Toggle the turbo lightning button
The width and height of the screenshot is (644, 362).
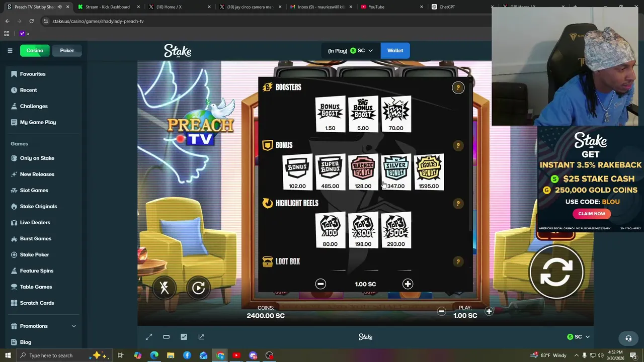(165, 288)
